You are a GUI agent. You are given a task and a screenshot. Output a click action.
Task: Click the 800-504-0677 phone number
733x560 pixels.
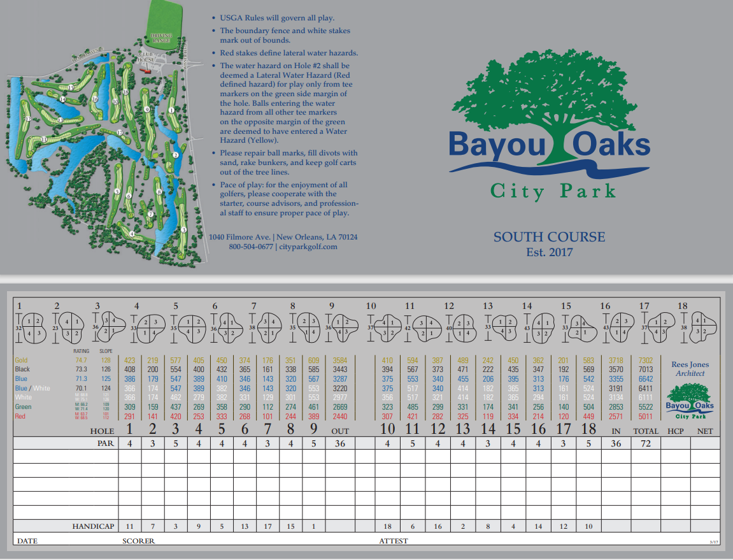[x=251, y=247]
